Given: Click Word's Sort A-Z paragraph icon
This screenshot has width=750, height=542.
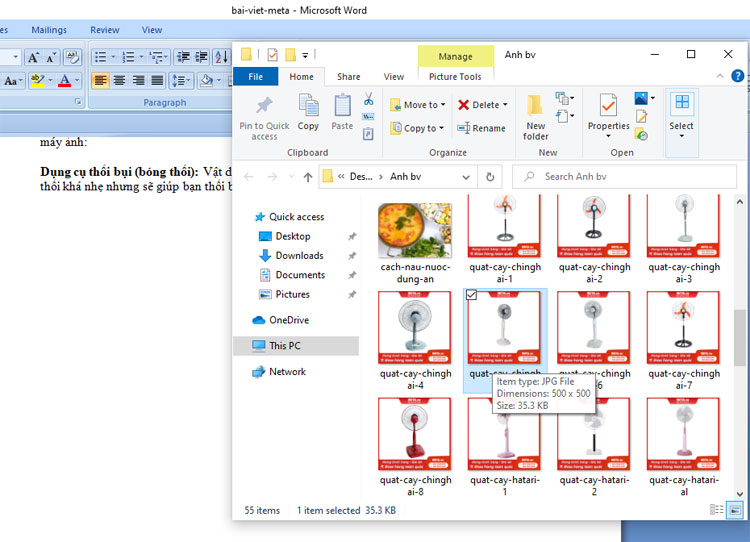Looking at the screenshot, I should (x=222, y=57).
